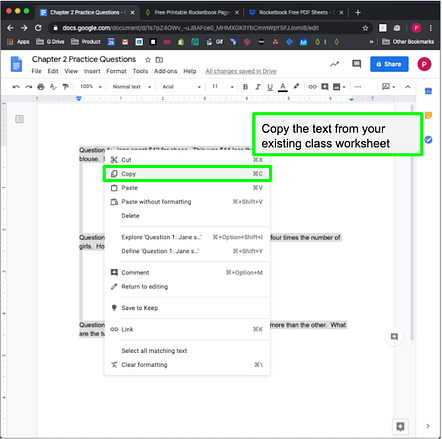The height and width of the screenshot is (439, 442).
Task: Click the Move to folder icon
Action: click(x=159, y=60)
